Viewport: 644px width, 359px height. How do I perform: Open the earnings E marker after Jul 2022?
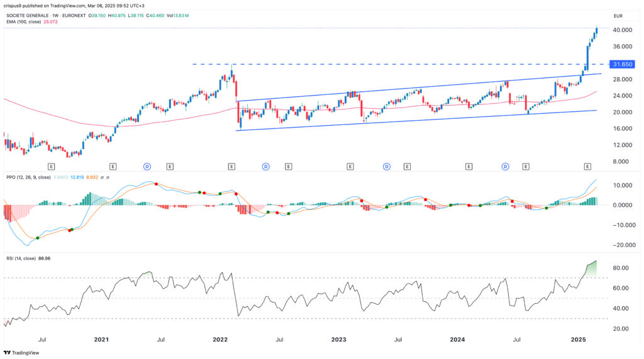click(x=288, y=167)
